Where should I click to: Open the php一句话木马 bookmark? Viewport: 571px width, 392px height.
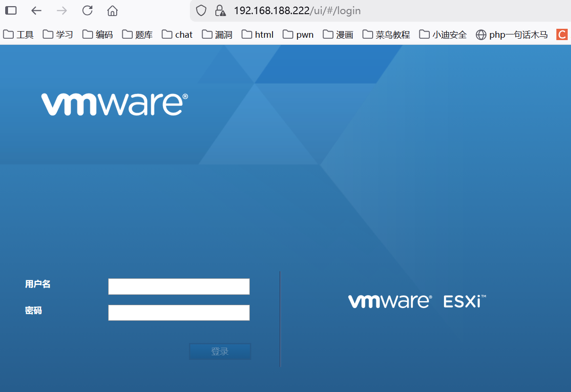511,34
